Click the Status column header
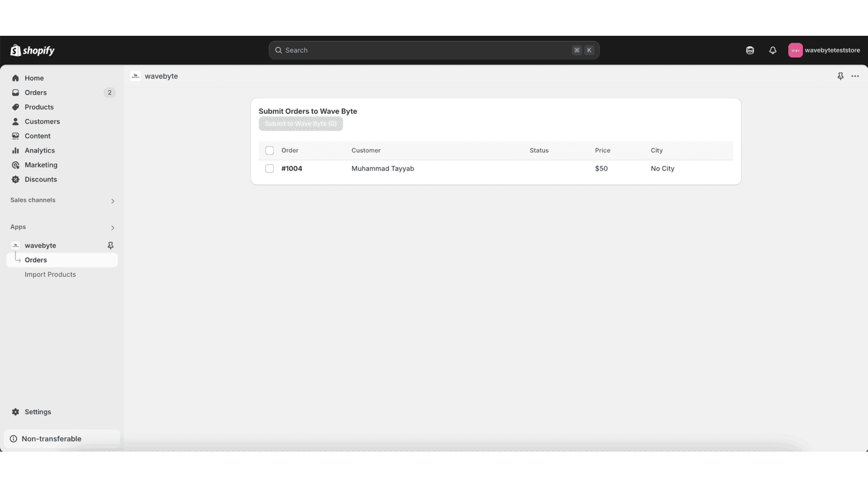The width and height of the screenshot is (868, 488). point(539,151)
